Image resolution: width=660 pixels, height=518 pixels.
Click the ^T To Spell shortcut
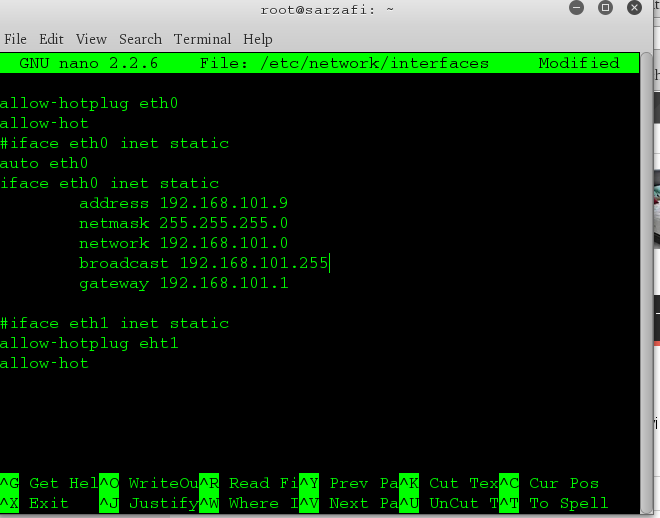pyautogui.click(x=554, y=503)
